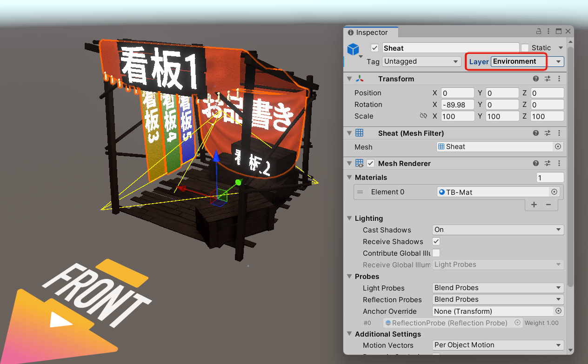Open the Tag dropdown showing Untagged

pos(421,61)
